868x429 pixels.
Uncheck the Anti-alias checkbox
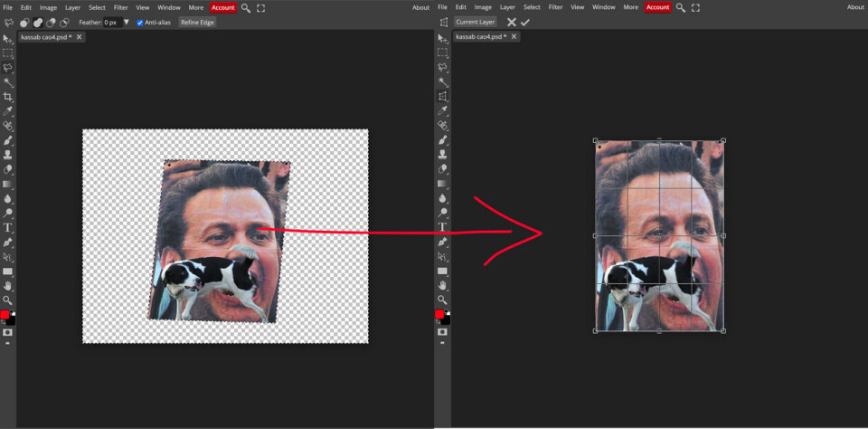[140, 22]
